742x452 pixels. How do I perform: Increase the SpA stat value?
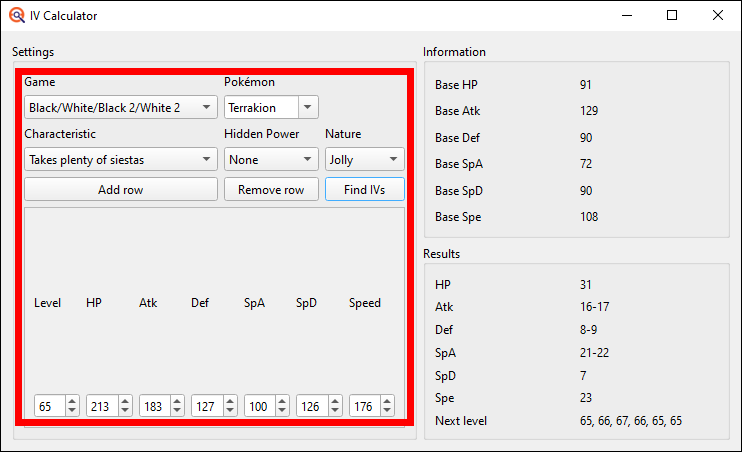coord(281,402)
